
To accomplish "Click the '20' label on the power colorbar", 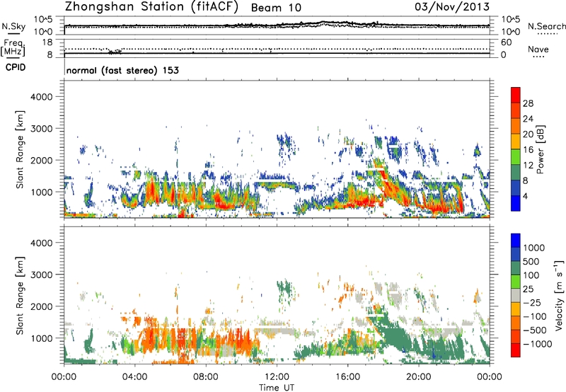I will pyautogui.click(x=528, y=134).
